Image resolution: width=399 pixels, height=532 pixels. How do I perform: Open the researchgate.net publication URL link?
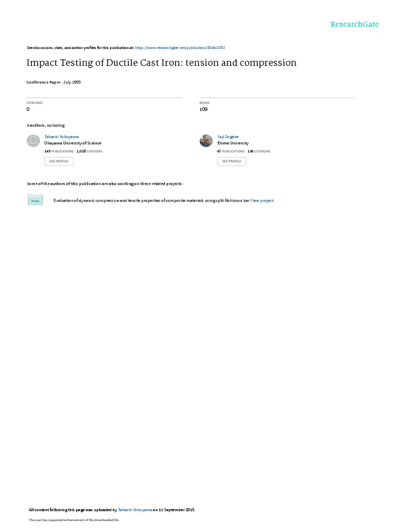pos(180,48)
